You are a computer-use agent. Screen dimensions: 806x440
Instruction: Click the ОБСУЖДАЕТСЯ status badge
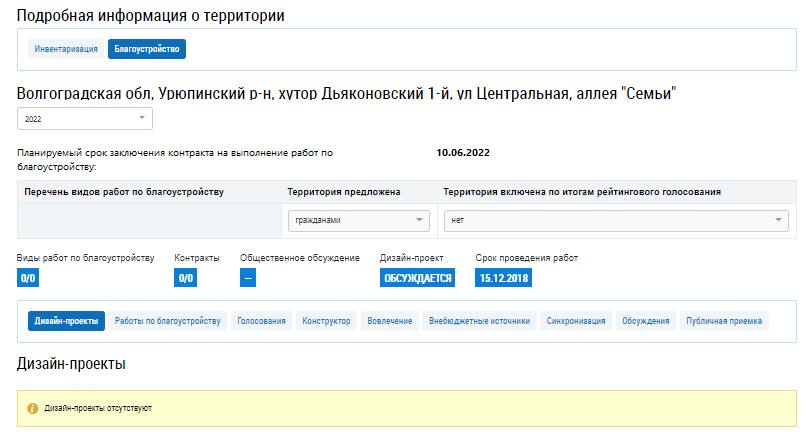pyautogui.click(x=417, y=278)
